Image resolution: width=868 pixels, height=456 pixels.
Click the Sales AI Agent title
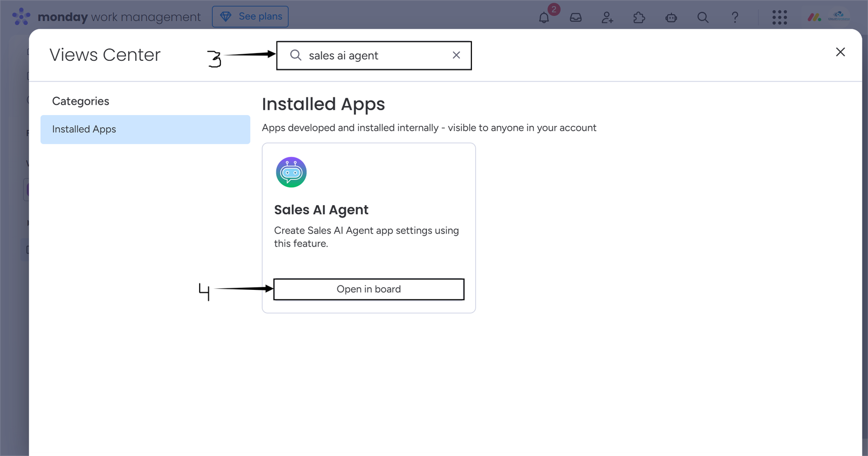coord(321,210)
